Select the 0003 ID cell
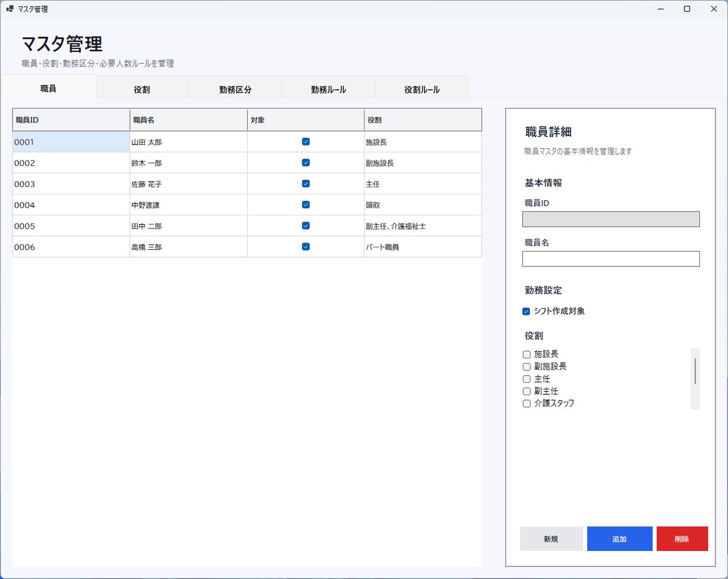Screen dimensions: 728x579 coord(71,184)
